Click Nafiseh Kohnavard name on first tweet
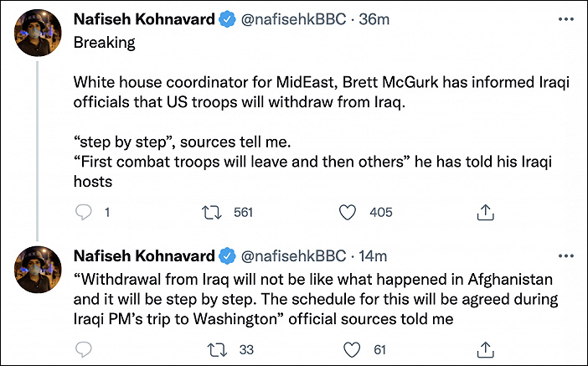The height and width of the screenshot is (366, 588). tap(142, 18)
